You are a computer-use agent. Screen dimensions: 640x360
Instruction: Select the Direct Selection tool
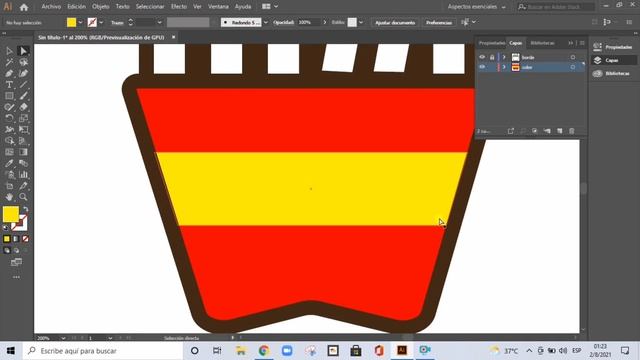click(23, 51)
